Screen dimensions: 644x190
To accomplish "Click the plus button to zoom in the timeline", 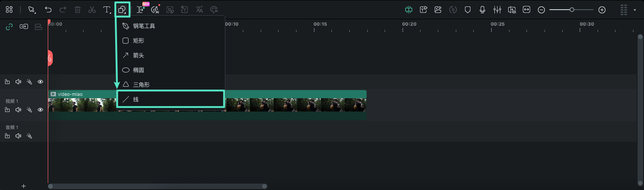I will 602,10.
